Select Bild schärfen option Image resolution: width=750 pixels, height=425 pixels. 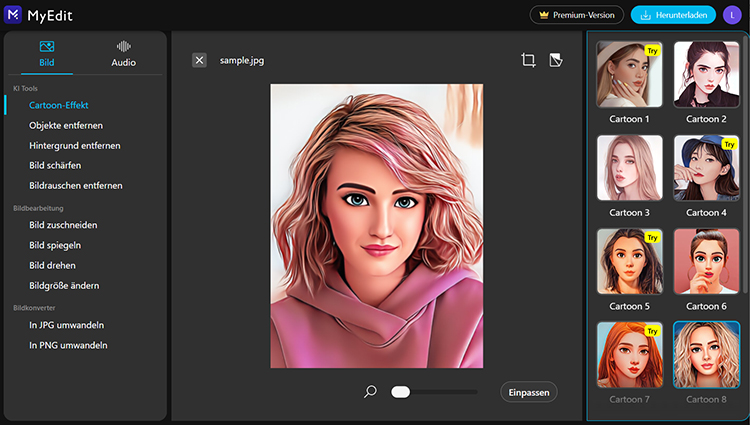pyautogui.click(x=55, y=165)
